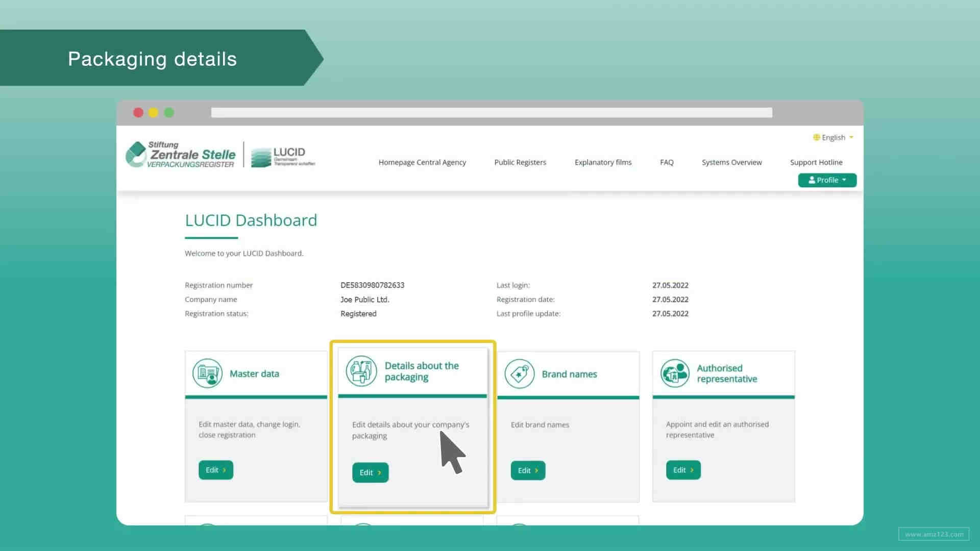The image size is (980, 551).
Task: Open the Profile dropdown menu
Action: [x=827, y=180]
